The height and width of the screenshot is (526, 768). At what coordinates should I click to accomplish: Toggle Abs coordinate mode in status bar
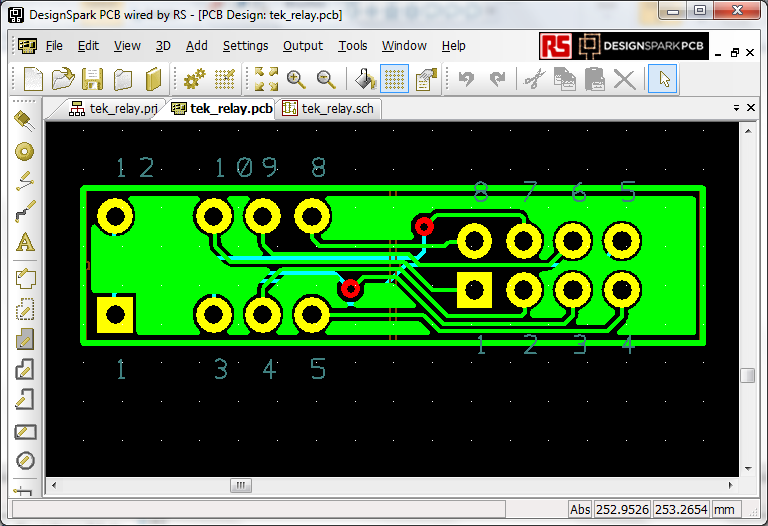click(x=580, y=509)
